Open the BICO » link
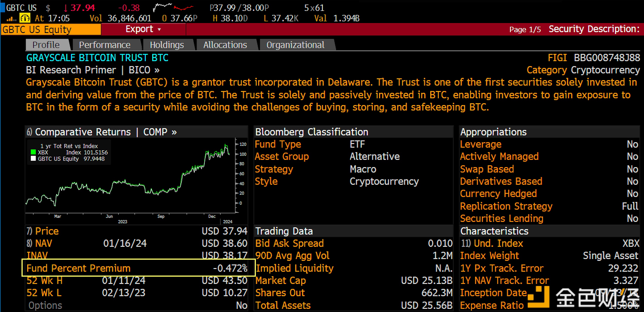This screenshot has height=312, width=644. click(144, 70)
